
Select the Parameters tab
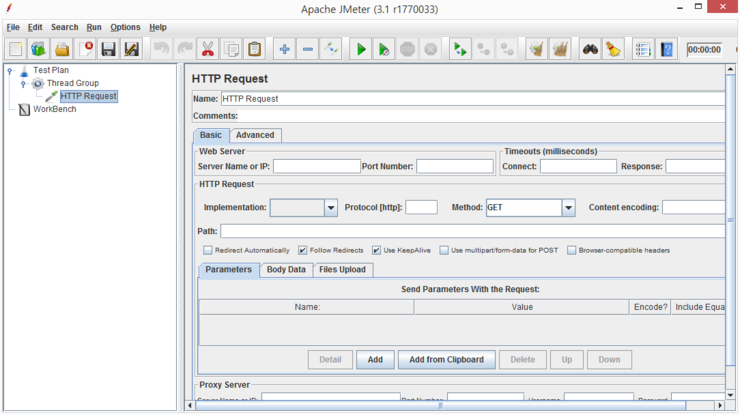coord(228,270)
